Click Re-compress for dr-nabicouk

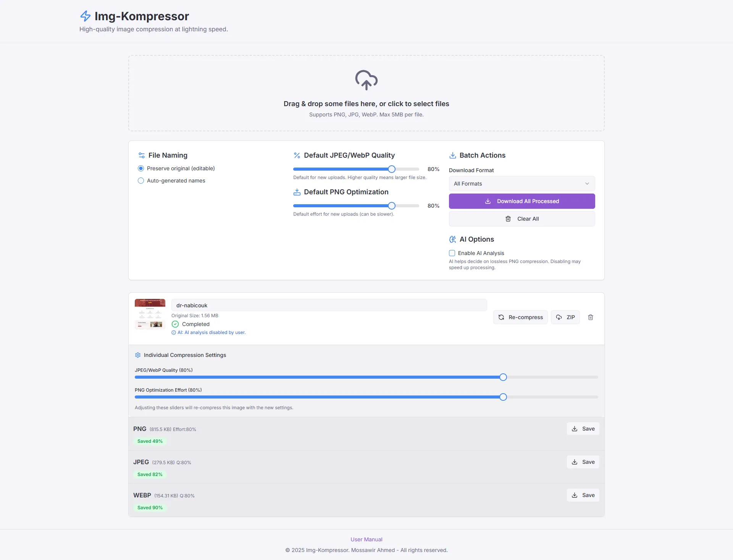point(521,317)
